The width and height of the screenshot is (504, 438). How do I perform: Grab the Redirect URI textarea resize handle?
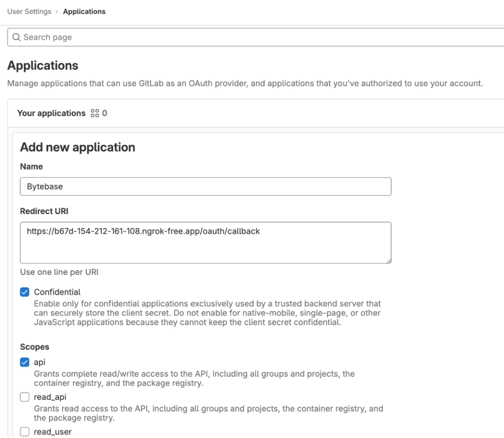(388, 260)
